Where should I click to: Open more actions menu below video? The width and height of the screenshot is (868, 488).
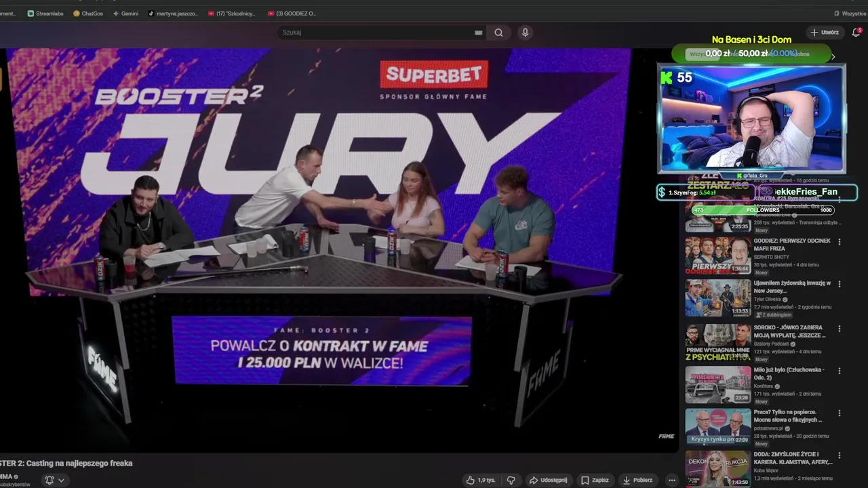click(x=672, y=480)
